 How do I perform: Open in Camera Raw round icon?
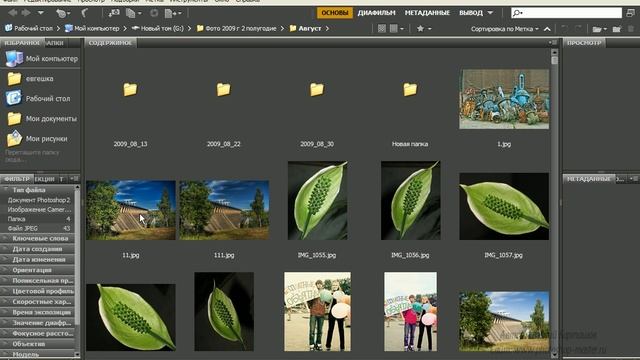154,13
